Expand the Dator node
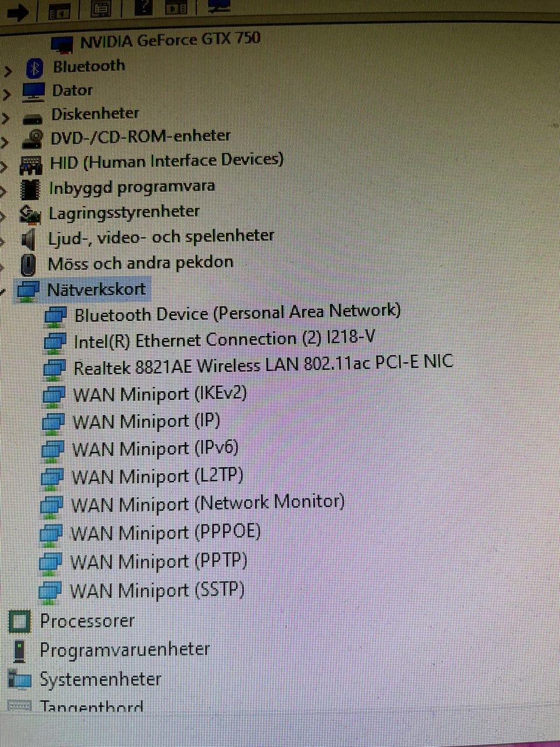560x747 pixels. tap(6, 94)
